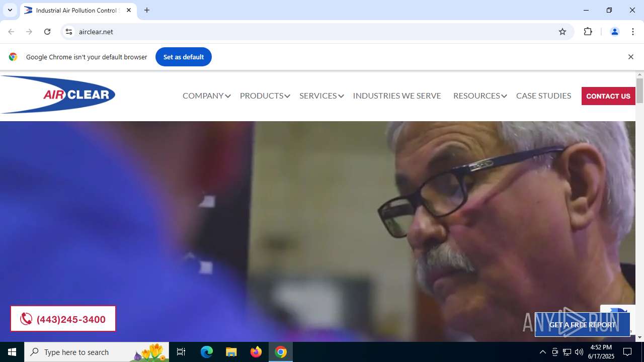644x362 pixels.
Task: Click the AirClear logo
Action: [x=58, y=95]
